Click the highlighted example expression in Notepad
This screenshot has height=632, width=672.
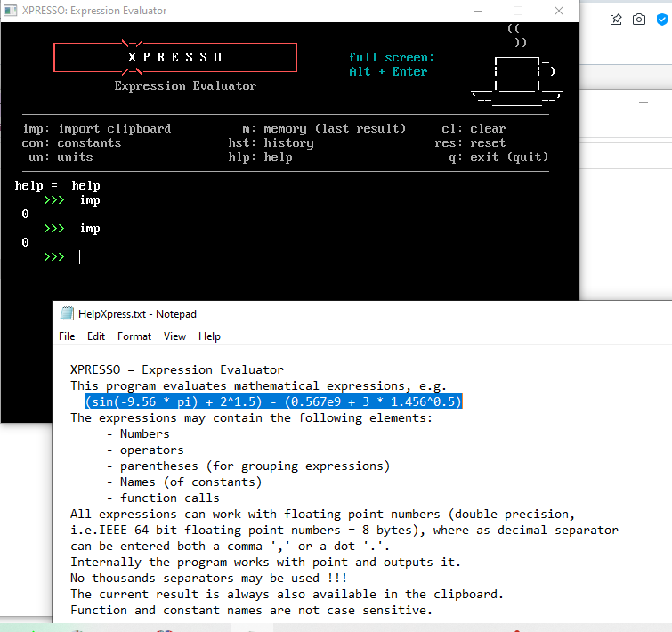[x=273, y=401]
